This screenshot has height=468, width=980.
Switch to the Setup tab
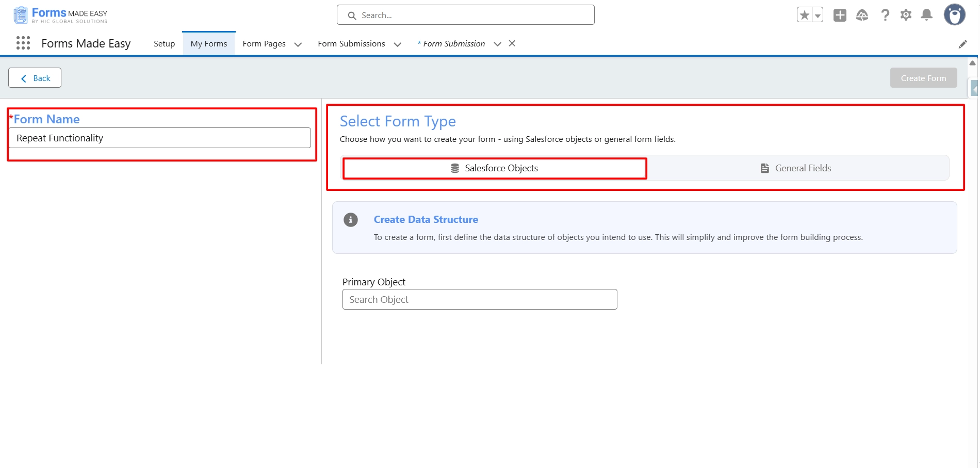[x=164, y=44]
